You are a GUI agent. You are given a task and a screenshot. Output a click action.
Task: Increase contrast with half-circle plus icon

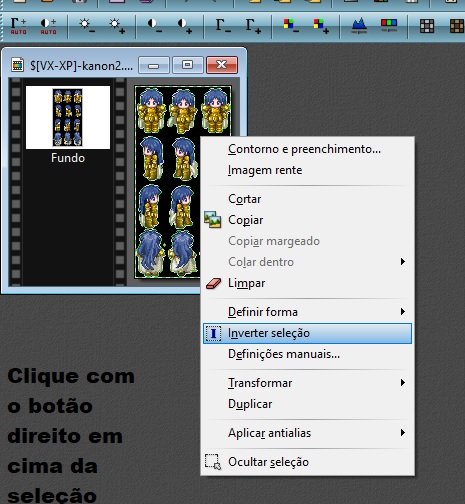tap(185, 26)
